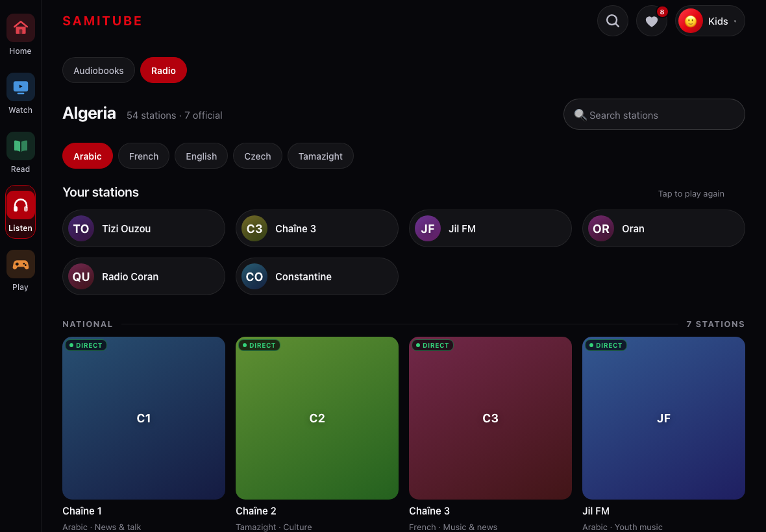This screenshot has height=532, width=766.
Task: Click DIRECT badge on Jil FM card
Action: coord(606,345)
